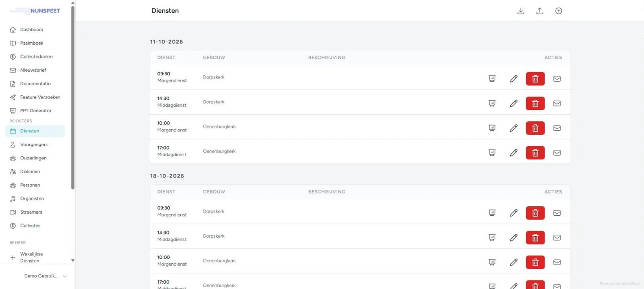Mail the 11-10-2026 09:30 Dorpskerk Morgendienst
This screenshot has width=644, height=289.
pos(557,79)
